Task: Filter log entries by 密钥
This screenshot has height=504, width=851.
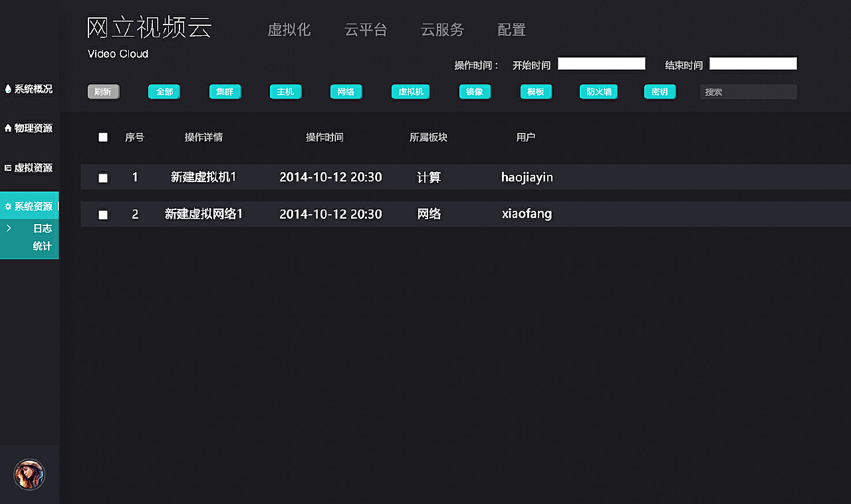Action: click(x=660, y=92)
